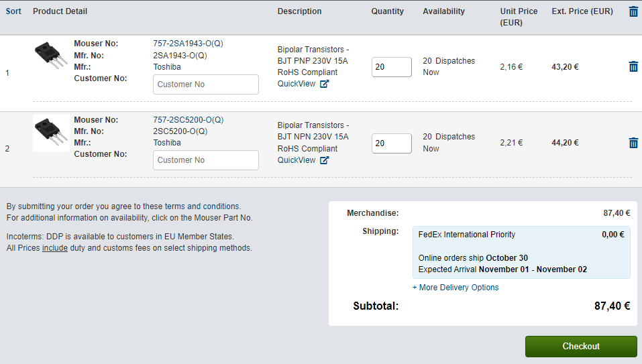The height and width of the screenshot is (364, 642).
Task: Click QuickView text link for PNP transistor
Action: (297, 84)
